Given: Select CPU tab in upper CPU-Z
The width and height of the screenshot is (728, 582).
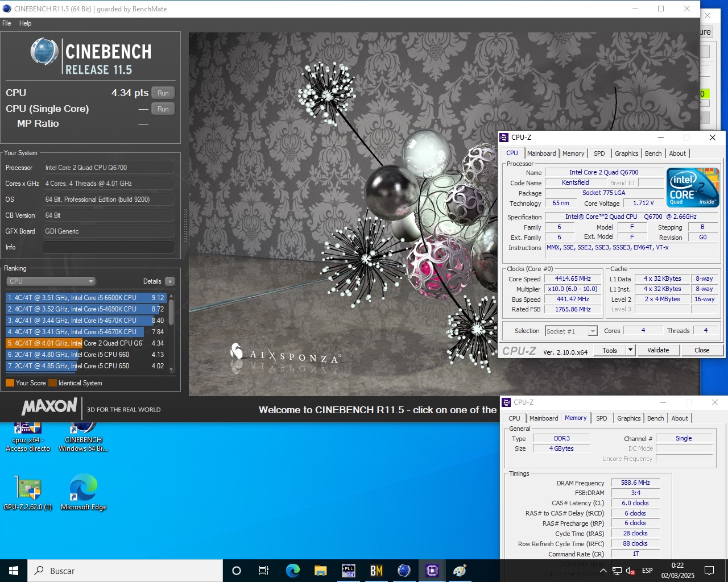Looking at the screenshot, I should (x=512, y=153).
